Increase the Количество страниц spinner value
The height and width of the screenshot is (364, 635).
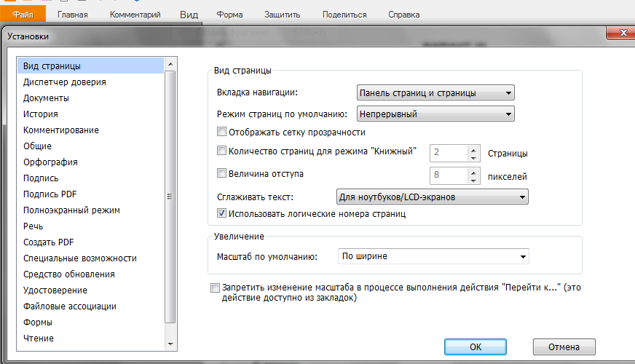473,149
